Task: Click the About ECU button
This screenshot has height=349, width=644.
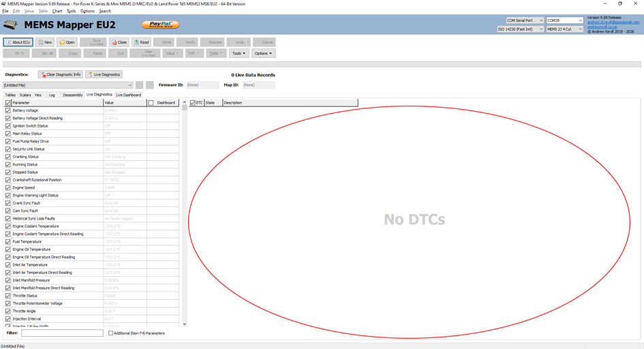Action: point(18,42)
